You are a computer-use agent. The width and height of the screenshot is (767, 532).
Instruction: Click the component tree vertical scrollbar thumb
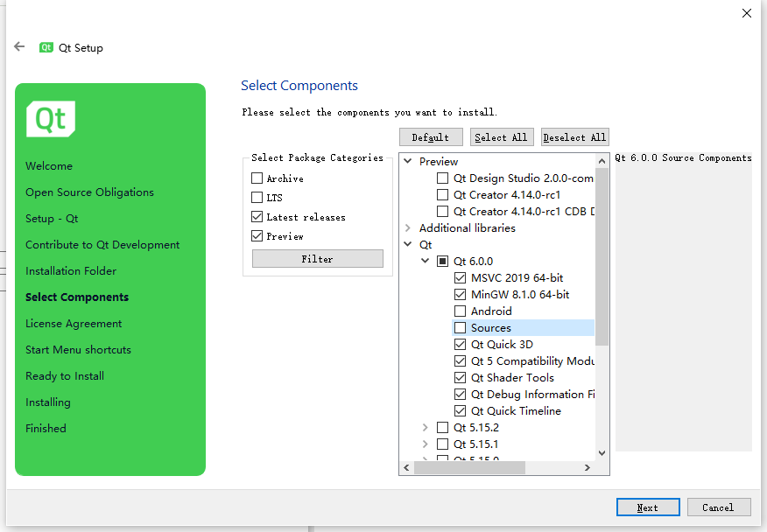coord(602,256)
